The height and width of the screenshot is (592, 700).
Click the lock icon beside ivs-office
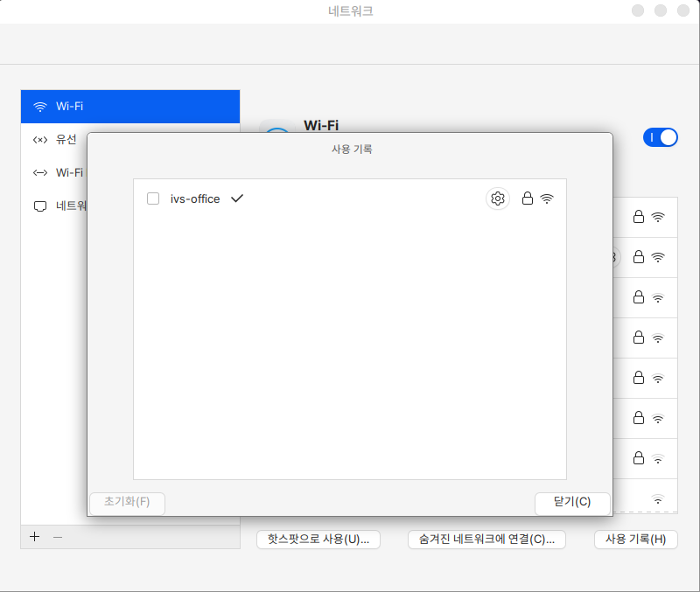528,198
